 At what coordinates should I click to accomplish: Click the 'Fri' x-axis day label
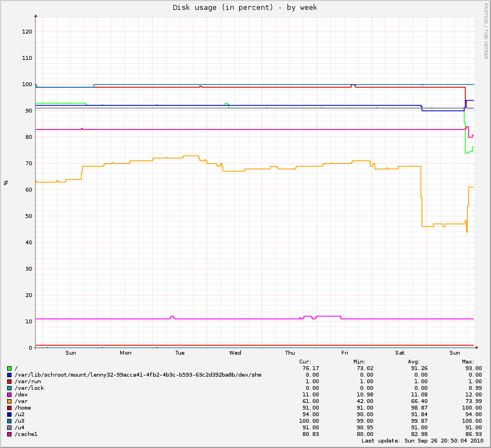click(x=345, y=353)
